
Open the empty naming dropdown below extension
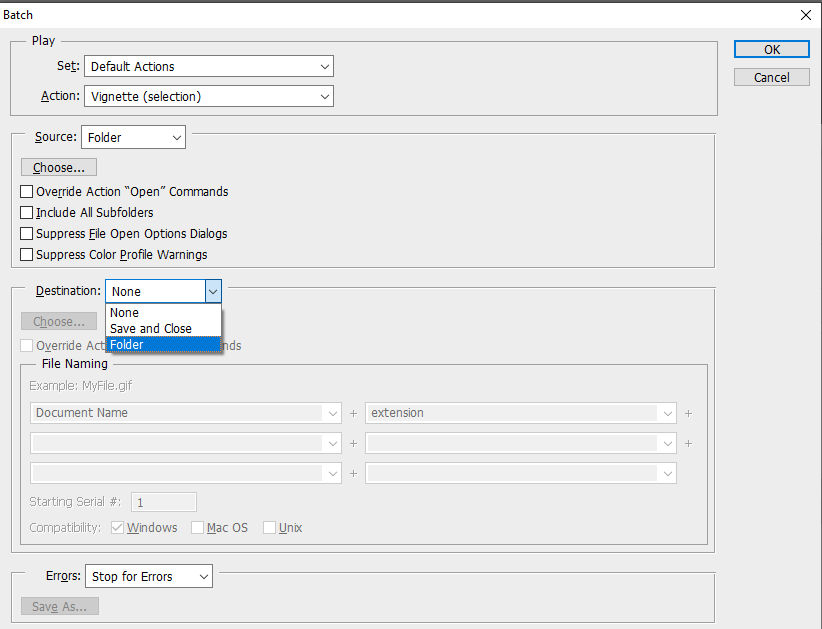pos(521,443)
